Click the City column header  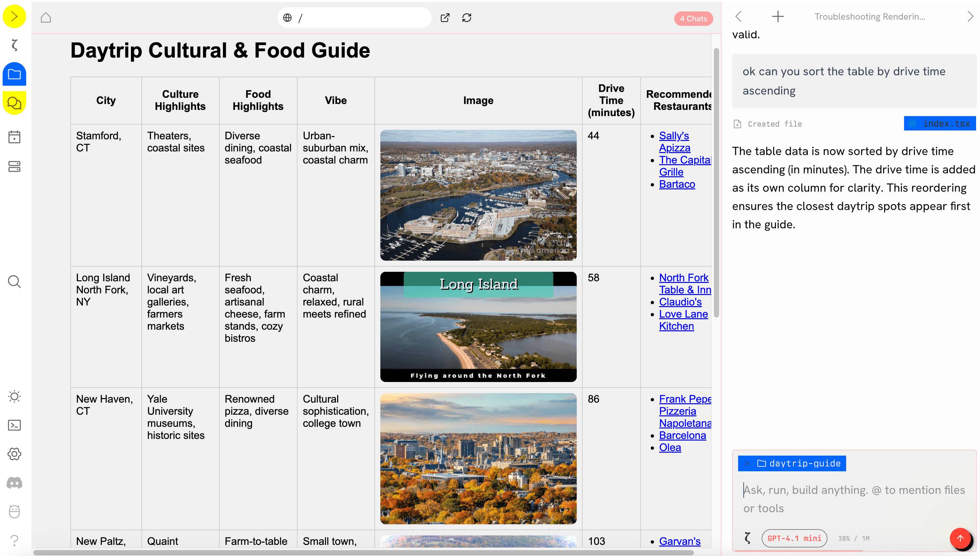coord(106,100)
